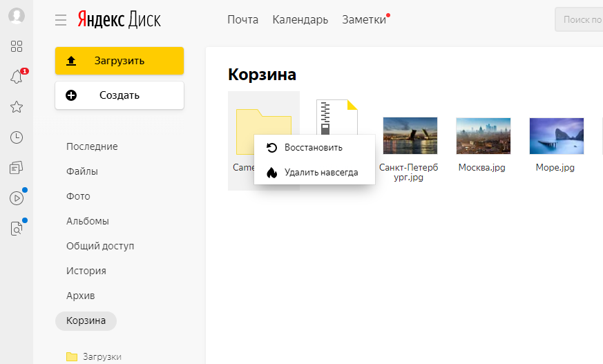Open notifications bell with badge
The width and height of the screenshot is (603, 364).
[17, 77]
